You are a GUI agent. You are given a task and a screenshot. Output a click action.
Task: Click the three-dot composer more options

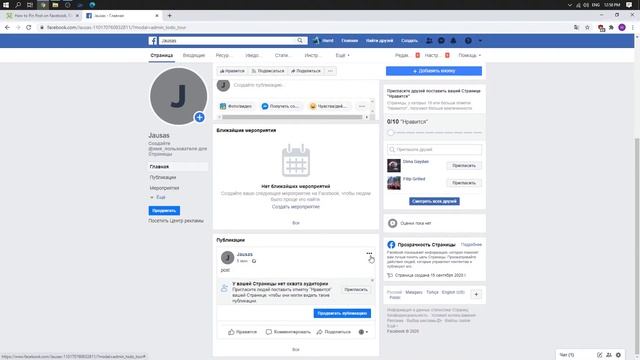pyautogui.click(x=362, y=106)
